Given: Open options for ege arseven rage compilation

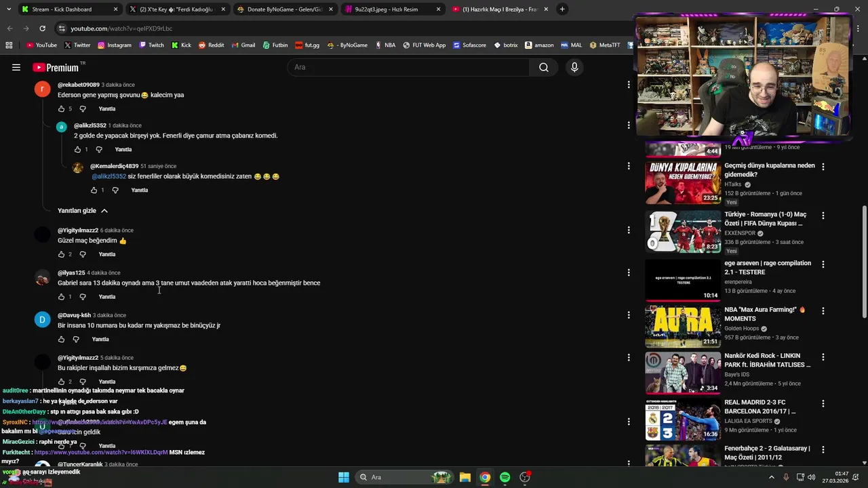Looking at the screenshot, I should [823, 264].
